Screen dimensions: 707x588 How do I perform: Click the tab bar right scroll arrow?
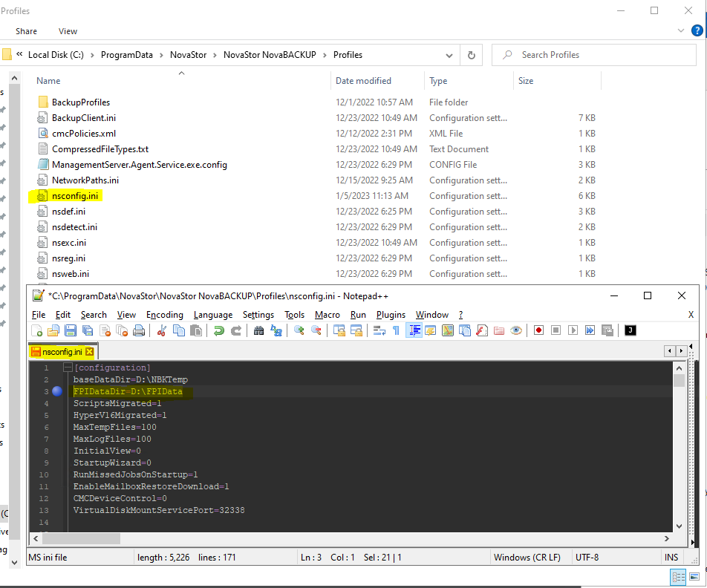tap(681, 351)
